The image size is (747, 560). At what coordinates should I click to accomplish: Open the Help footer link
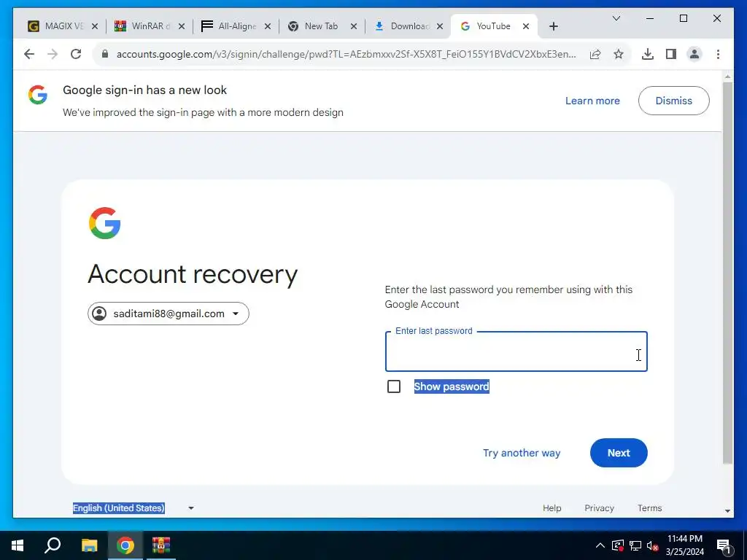(551, 508)
